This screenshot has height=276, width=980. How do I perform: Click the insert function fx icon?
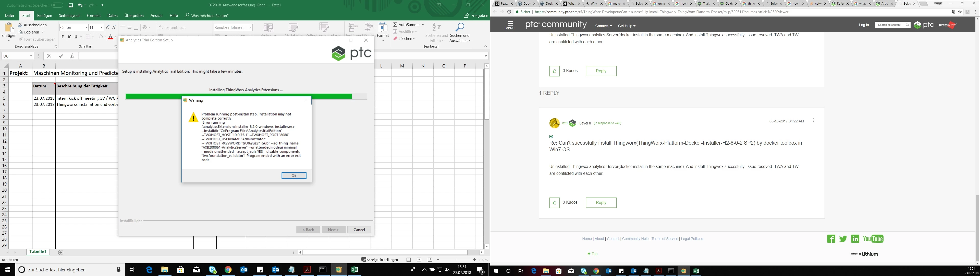click(72, 56)
